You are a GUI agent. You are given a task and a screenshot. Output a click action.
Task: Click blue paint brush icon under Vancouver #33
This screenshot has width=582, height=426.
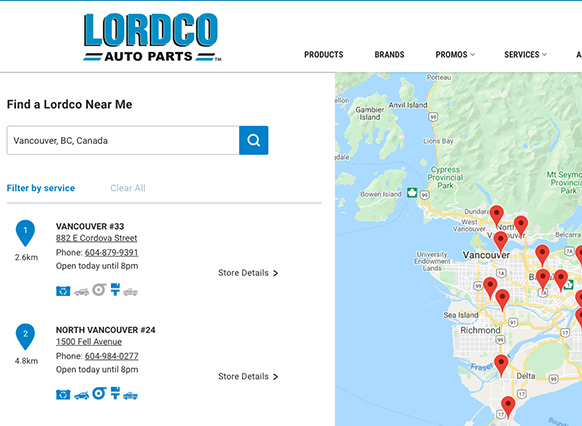(x=115, y=289)
